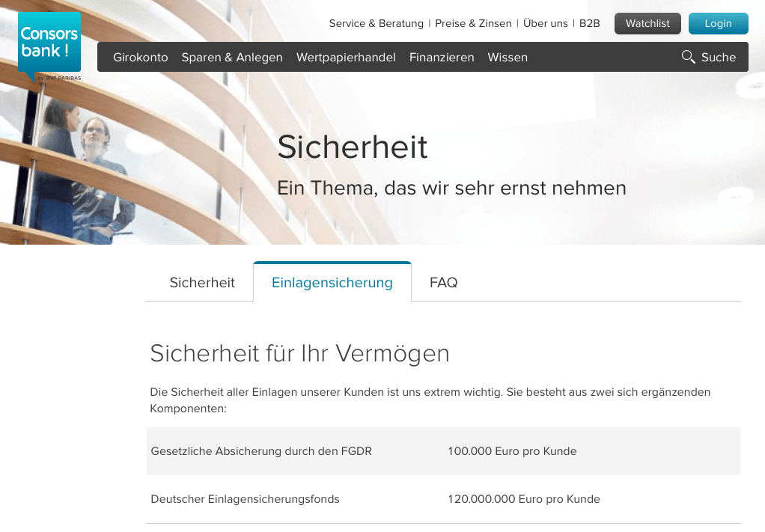Select the Einlagensicherung tab
The height and width of the screenshot is (532, 765).
click(x=332, y=282)
